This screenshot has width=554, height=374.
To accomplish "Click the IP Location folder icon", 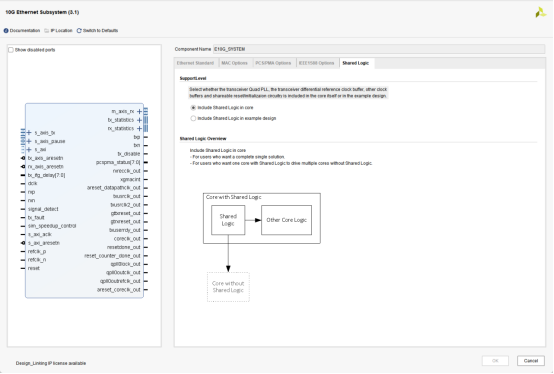I will point(47,31).
